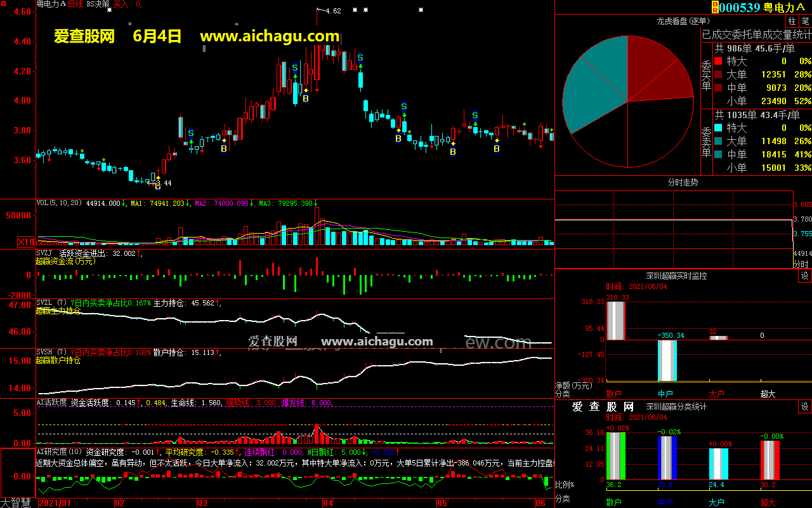Click the 龙虎看盘(逐单) panel title
The image size is (812, 508).
click(x=683, y=21)
